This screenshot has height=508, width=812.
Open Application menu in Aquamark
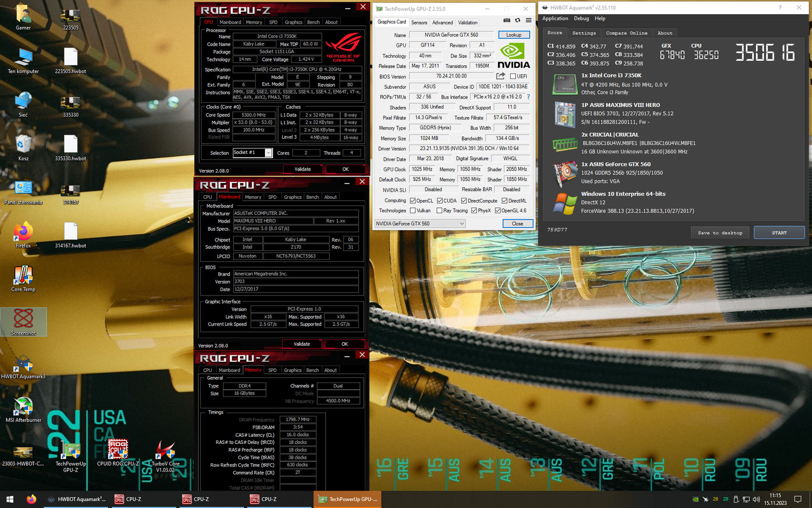click(555, 18)
